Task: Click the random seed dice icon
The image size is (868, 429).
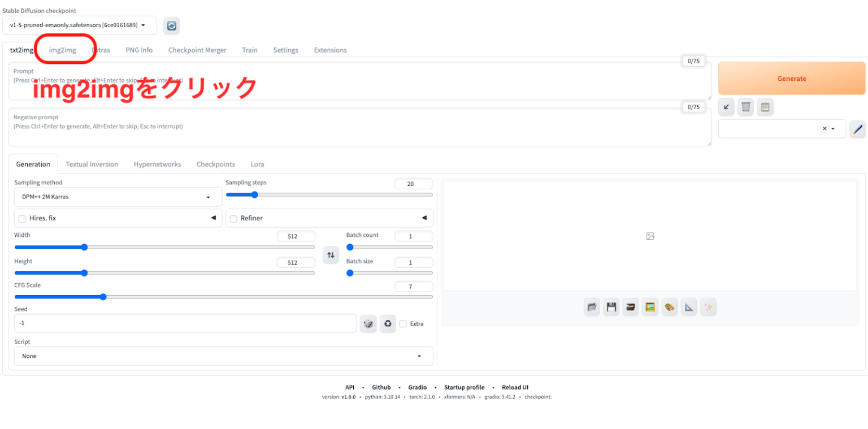Action: click(x=368, y=323)
